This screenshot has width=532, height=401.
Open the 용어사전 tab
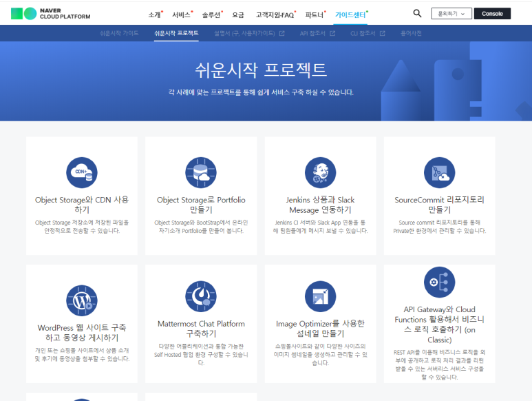411,33
